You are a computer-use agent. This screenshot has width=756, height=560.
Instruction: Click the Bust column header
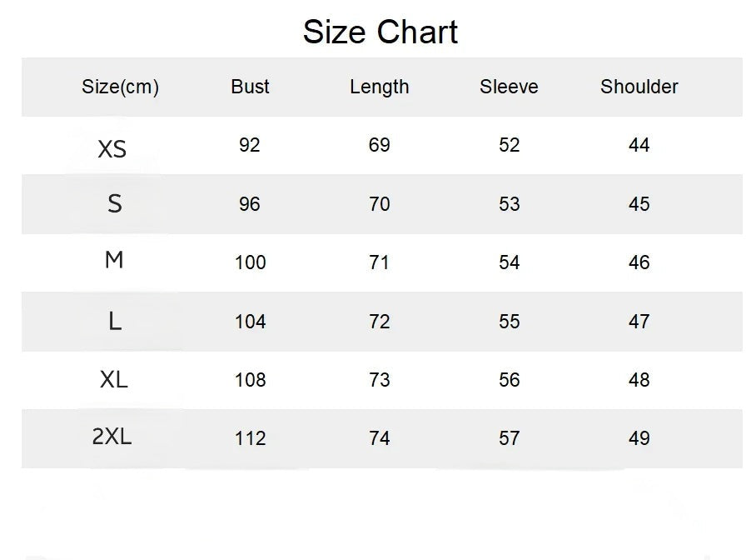[250, 87]
